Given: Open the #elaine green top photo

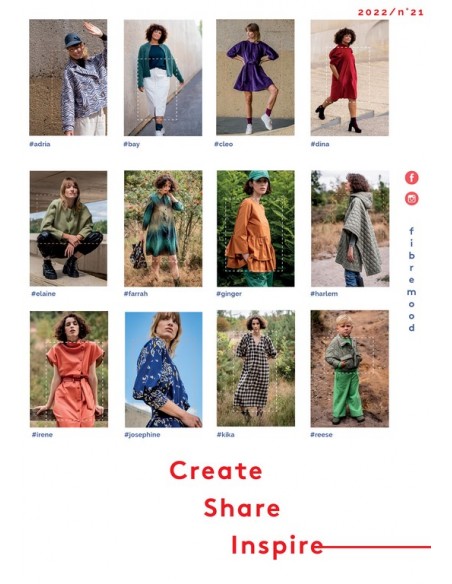Looking at the screenshot, I should 69,228.
